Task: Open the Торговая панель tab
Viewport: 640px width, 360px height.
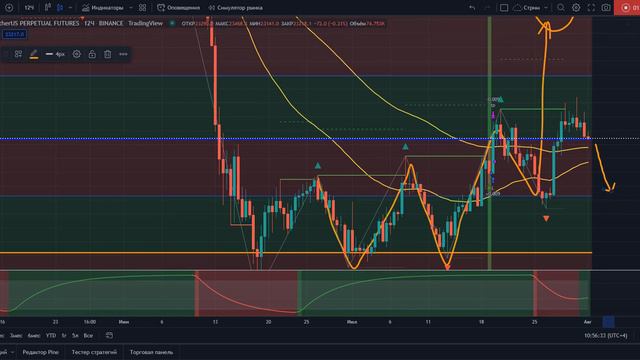Action: (151, 352)
